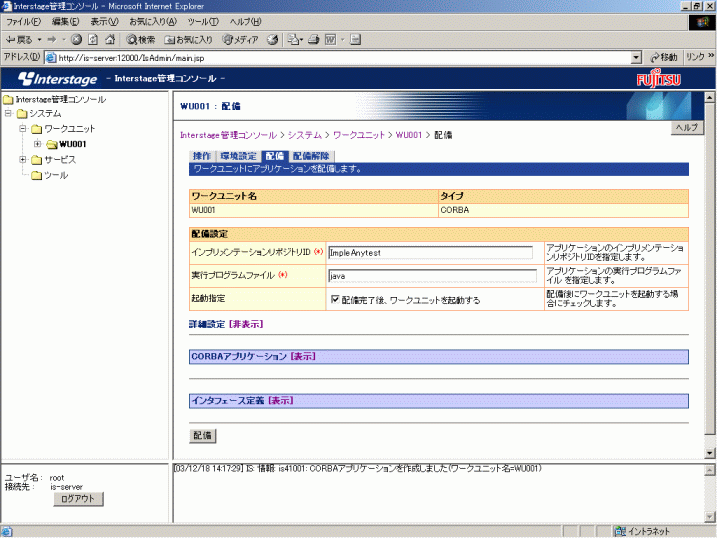Click the ワークユニット folder icon
Viewport: 717px width, 538px height.
[x=37, y=129]
